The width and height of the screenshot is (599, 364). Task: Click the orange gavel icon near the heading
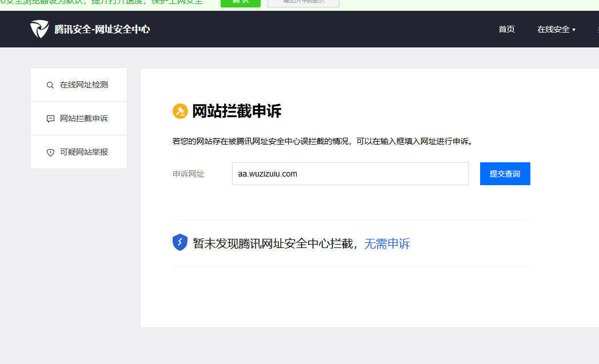(x=180, y=111)
